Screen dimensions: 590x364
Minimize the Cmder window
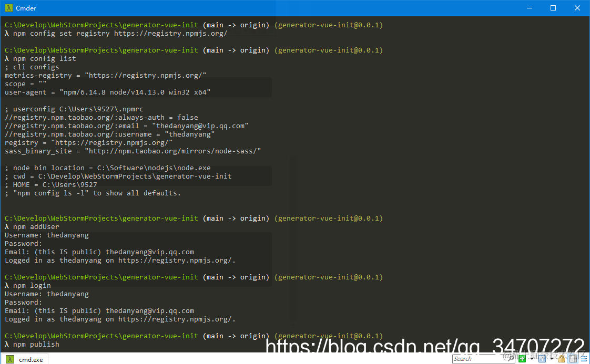(x=530, y=8)
